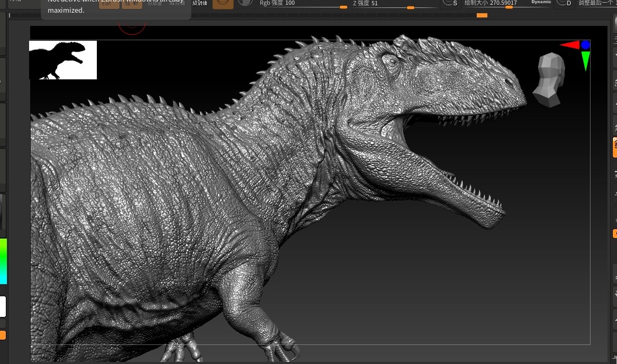The image size is (617, 364).
Task: Click the green Y axis cone
Action: 586,61
